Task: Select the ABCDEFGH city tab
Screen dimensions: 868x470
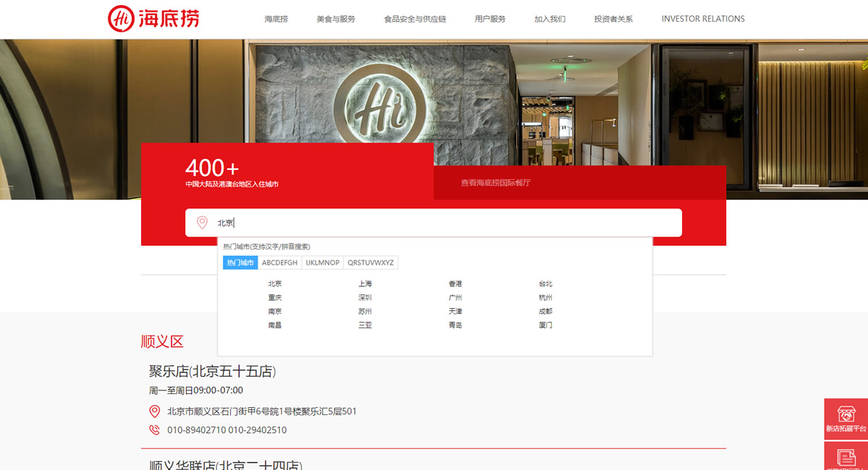Action: 280,262
